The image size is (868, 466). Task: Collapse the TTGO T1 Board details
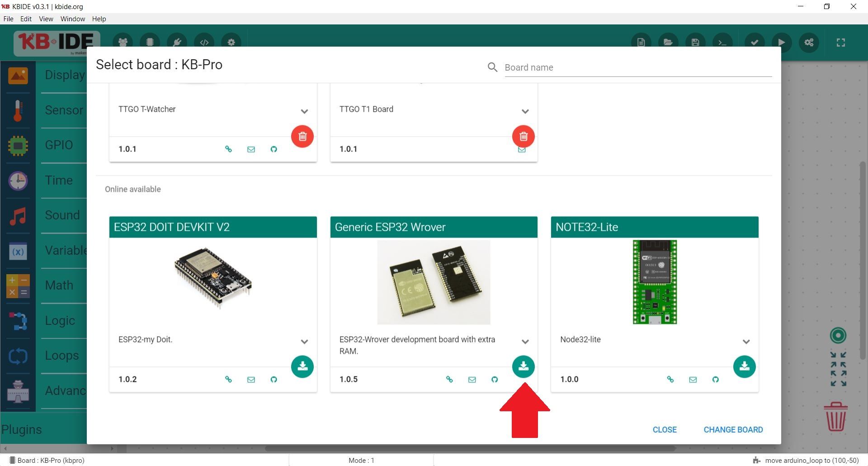tap(525, 111)
